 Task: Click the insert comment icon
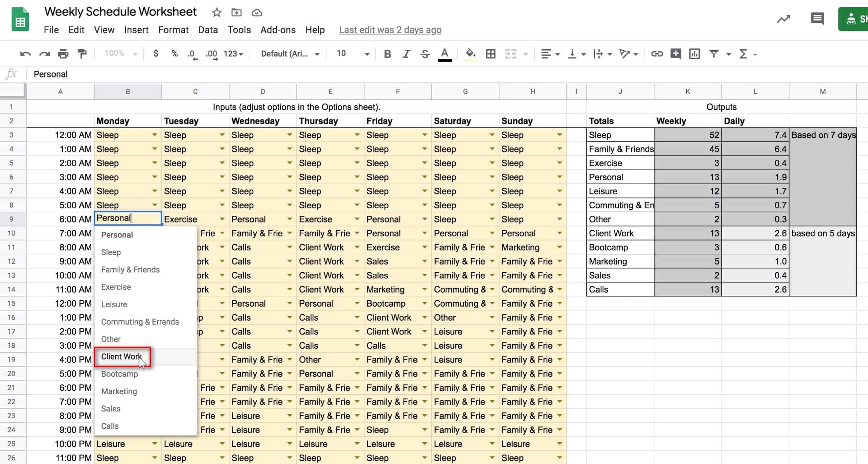676,54
